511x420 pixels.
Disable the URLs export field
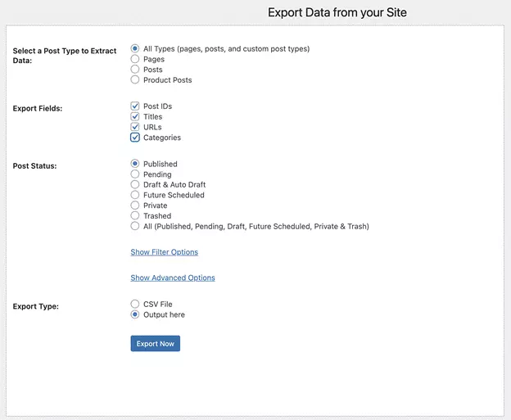135,127
